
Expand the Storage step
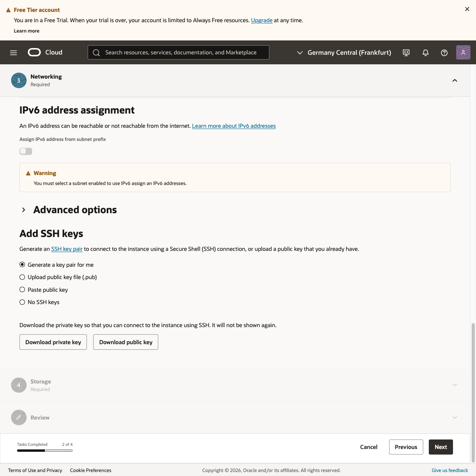click(x=455, y=385)
